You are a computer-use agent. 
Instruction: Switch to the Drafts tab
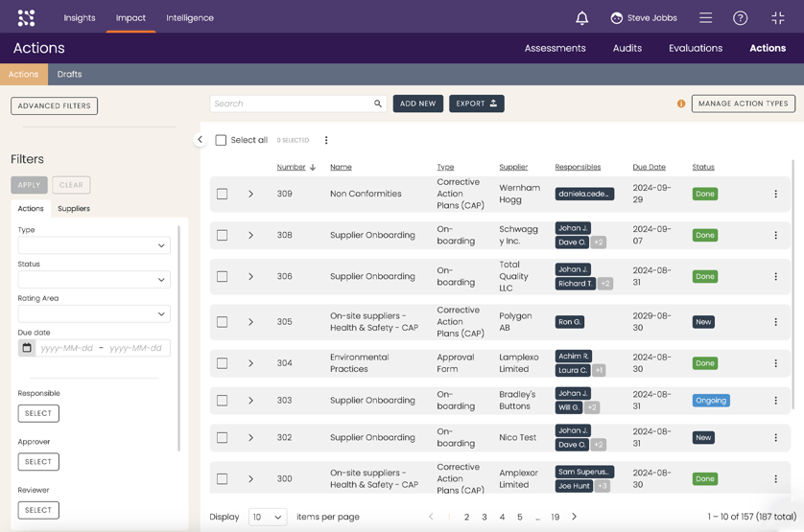[x=69, y=75]
